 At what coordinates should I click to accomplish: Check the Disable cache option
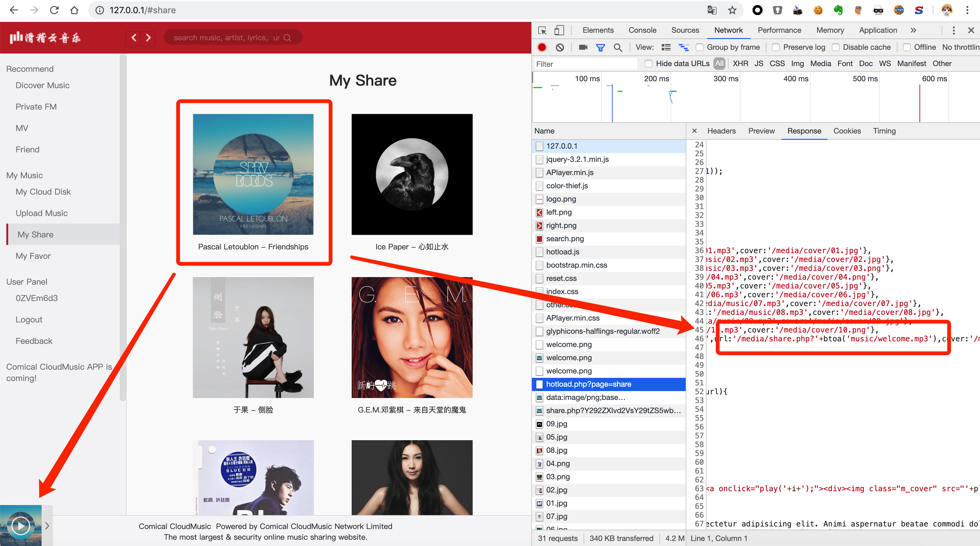(x=836, y=47)
